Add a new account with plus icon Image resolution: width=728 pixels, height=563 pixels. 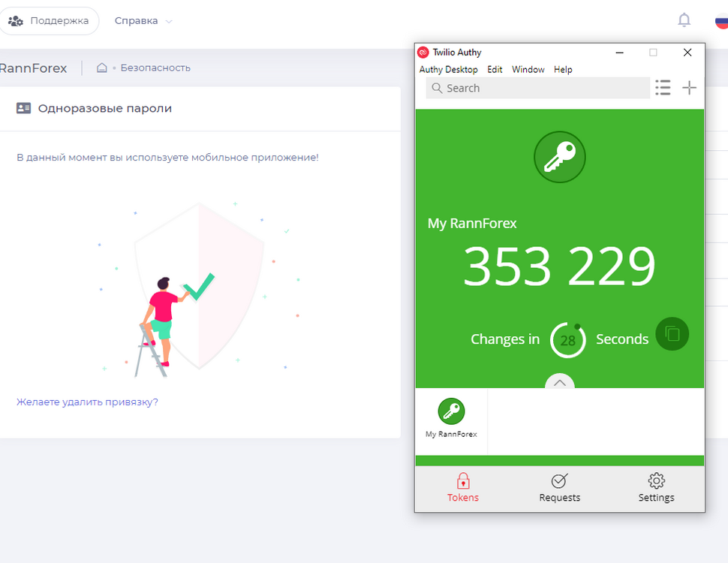pyautogui.click(x=690, y=87)
